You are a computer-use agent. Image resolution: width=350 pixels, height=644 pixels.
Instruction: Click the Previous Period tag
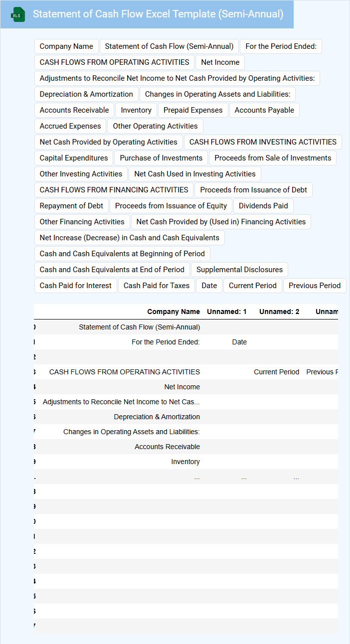coord(315,286)
